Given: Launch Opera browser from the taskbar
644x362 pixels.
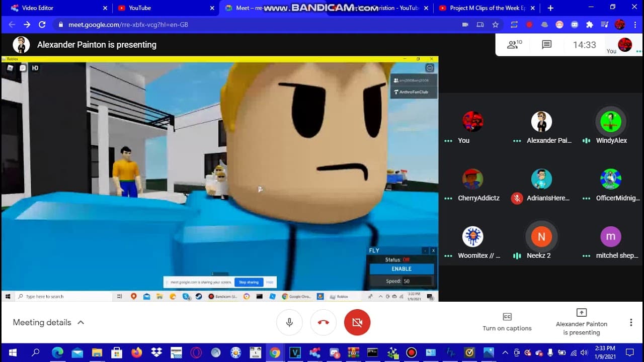Looking at the screenshot, I should [196, 352].
